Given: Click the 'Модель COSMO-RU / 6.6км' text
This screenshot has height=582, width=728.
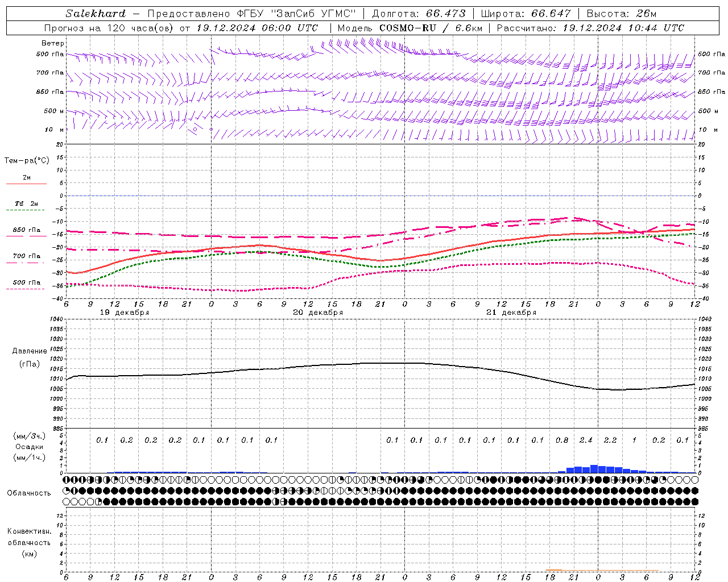Looking at the screenshot, I should click(x=409, y=28).
